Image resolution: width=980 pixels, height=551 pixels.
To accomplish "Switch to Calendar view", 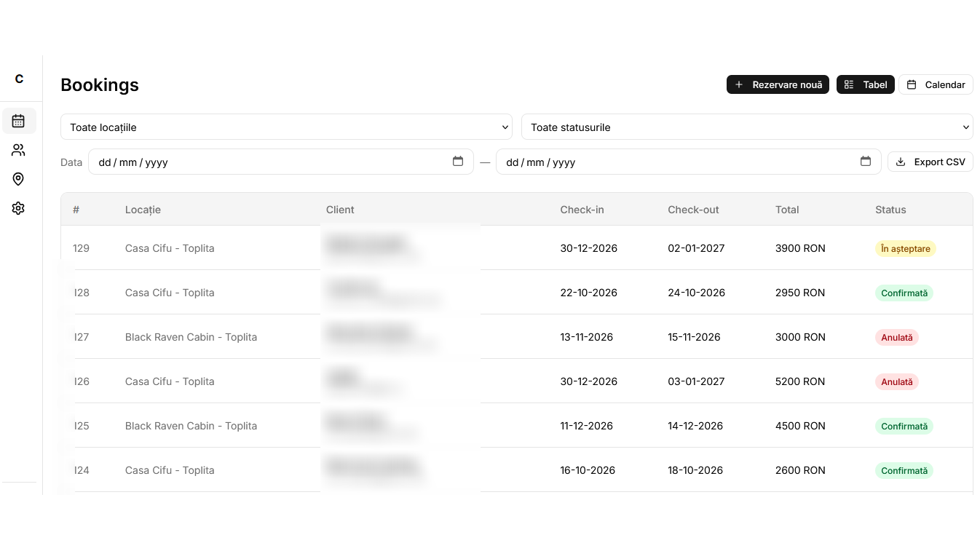I will (x=936, y=84).
